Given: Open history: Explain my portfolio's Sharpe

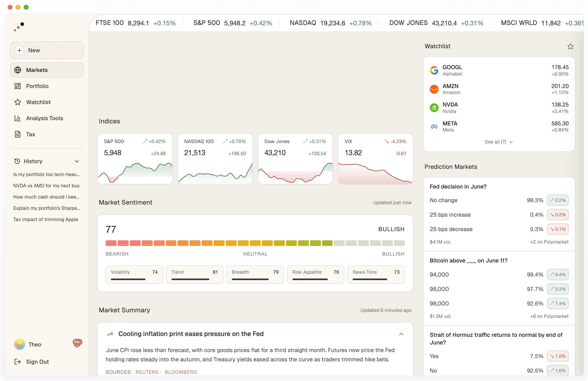Looking at the screenshot, I should pyautogui.click(x=46, y=208).
